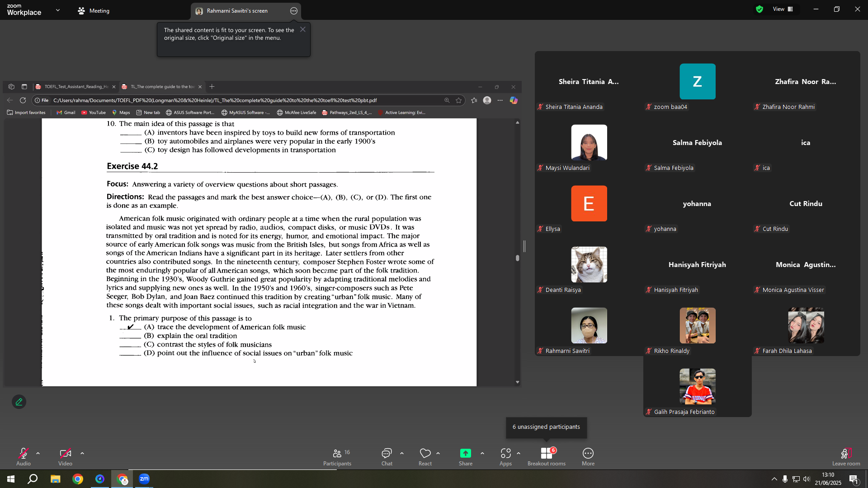Click zoom baa04 participant avatar

pyautogui.click(x=698, y=81)
